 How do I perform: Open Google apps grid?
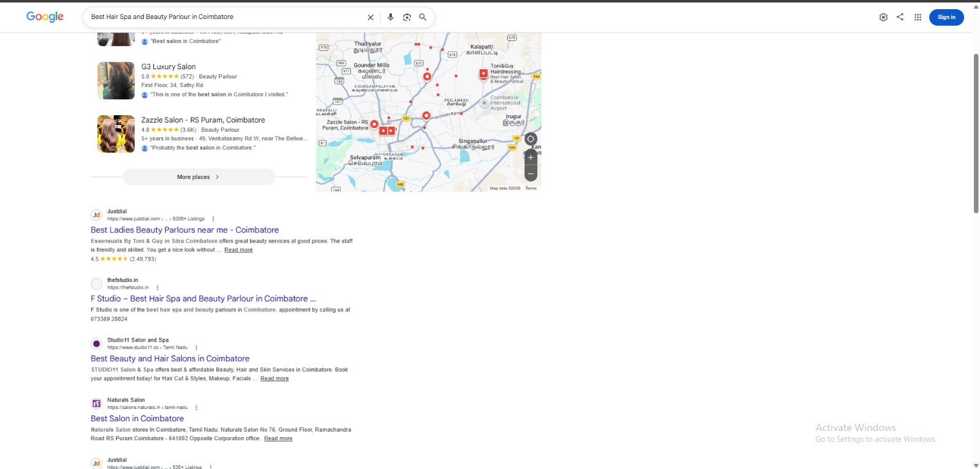(x=918, y=17)
